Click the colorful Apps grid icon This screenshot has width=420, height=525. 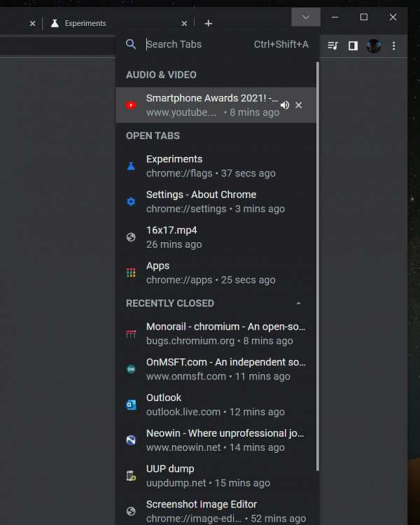pos(131,272)
